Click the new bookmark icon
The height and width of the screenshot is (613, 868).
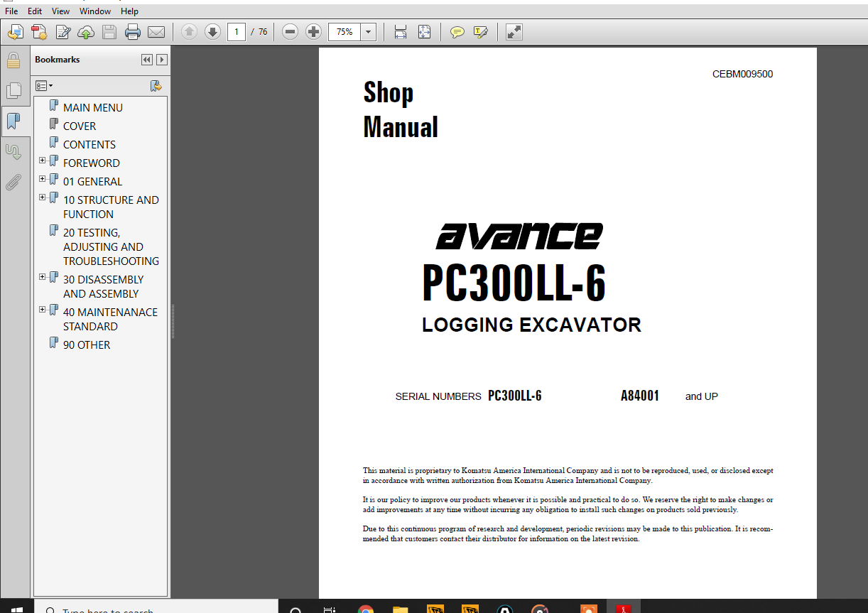point(156,86)
